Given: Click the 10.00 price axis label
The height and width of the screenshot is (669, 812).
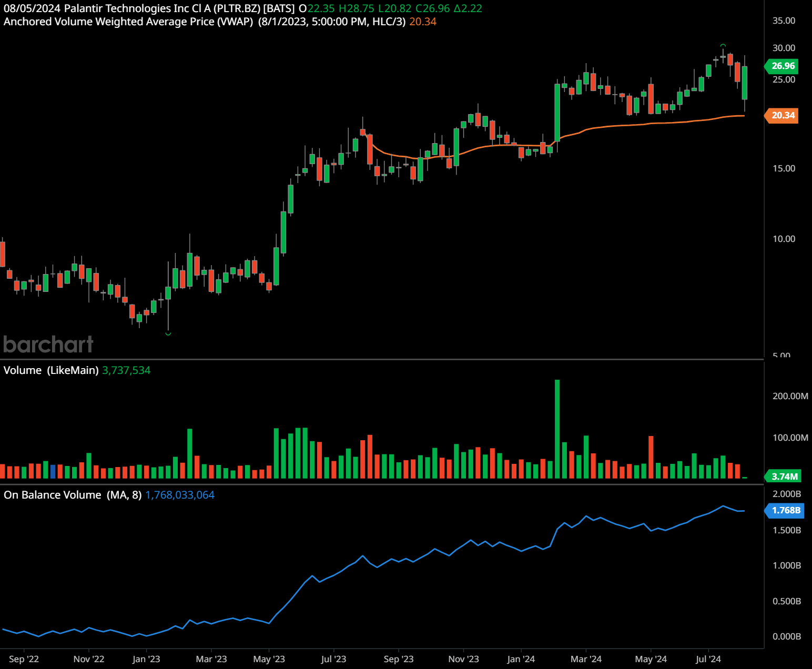Looking at the screenshot, I should click(784, 239).
